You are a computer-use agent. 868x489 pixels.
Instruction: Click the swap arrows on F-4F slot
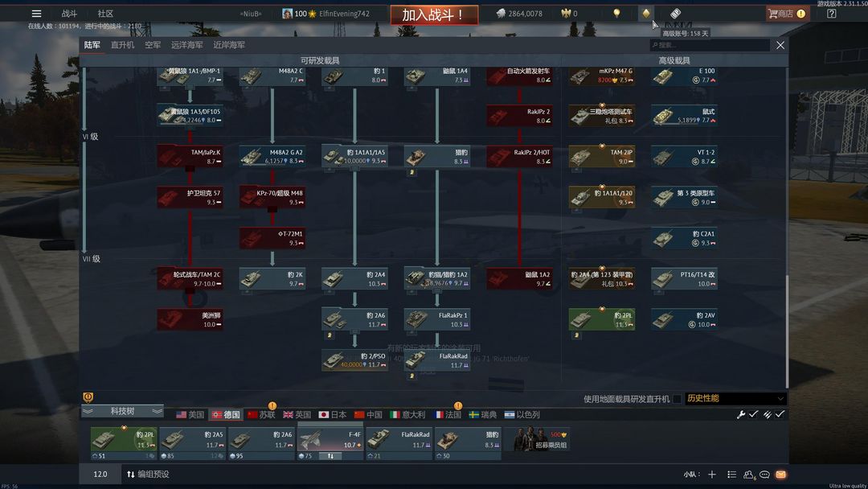tap(330, 456)
